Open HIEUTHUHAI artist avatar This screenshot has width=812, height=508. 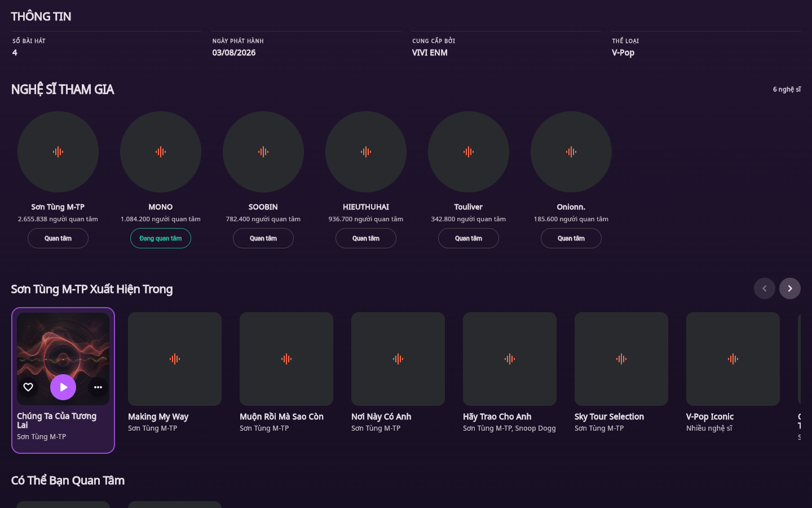pos(366,152)
